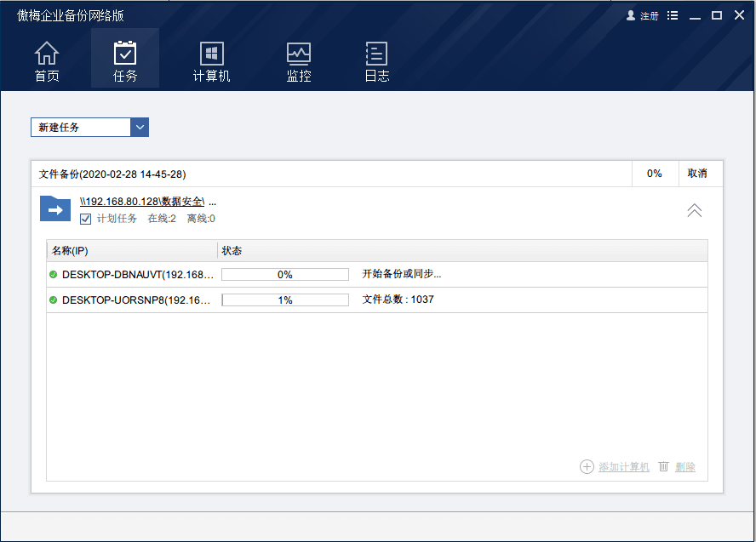Close the backup application window
This screenshot has width=756, height=542.
tap(739, 15)
